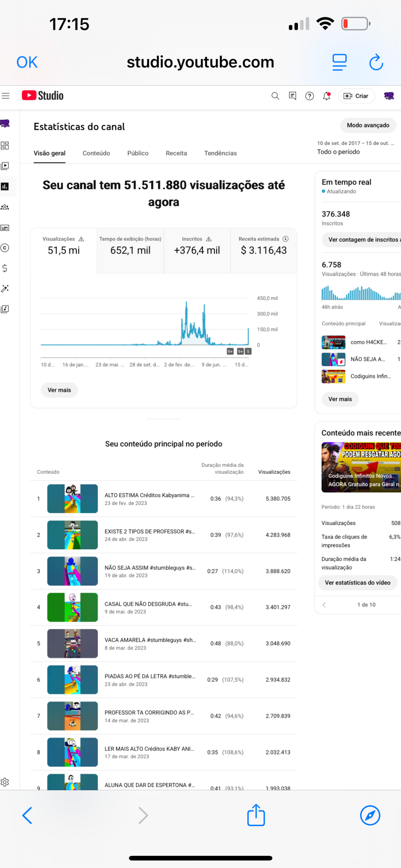This screenshot has width=401, height=868.
Task: Switch to the Público tab
Action: pyautogui.click(x=138, y=153)
